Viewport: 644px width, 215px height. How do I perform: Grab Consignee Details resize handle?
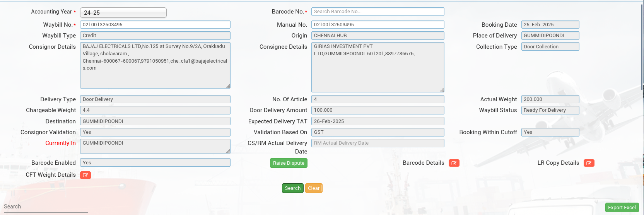442,90
